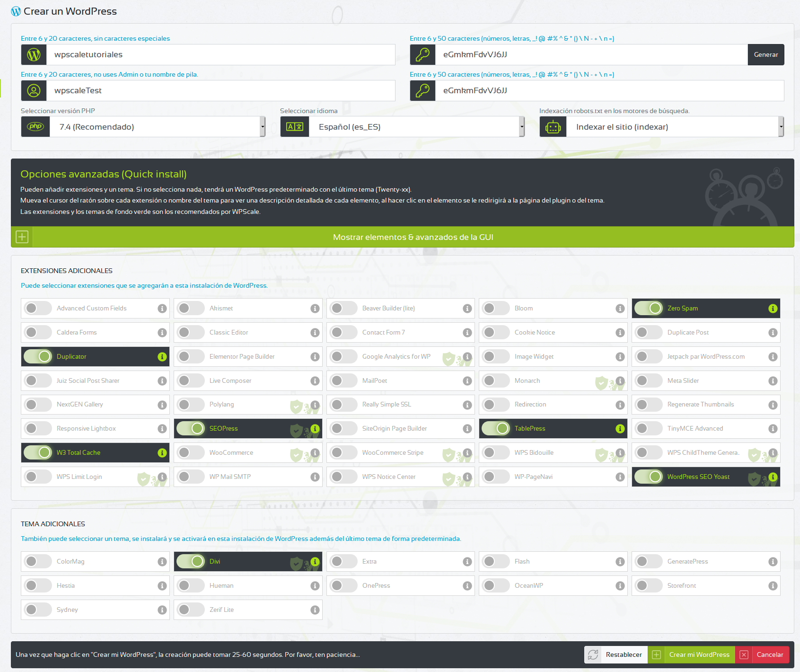This screenshot has height=672, width=800.
Task: Open info icon for Image Widget
Action: [x=620, y=357]
